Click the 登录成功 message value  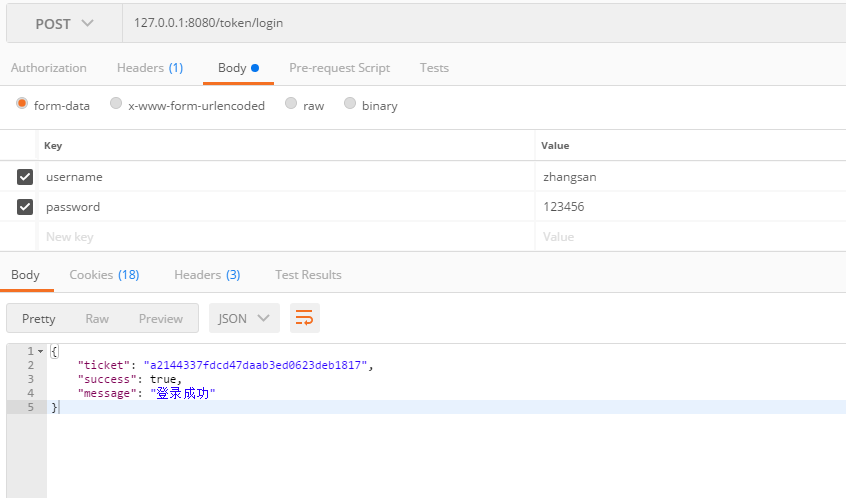pyautogui.click(x=182, y=393)
